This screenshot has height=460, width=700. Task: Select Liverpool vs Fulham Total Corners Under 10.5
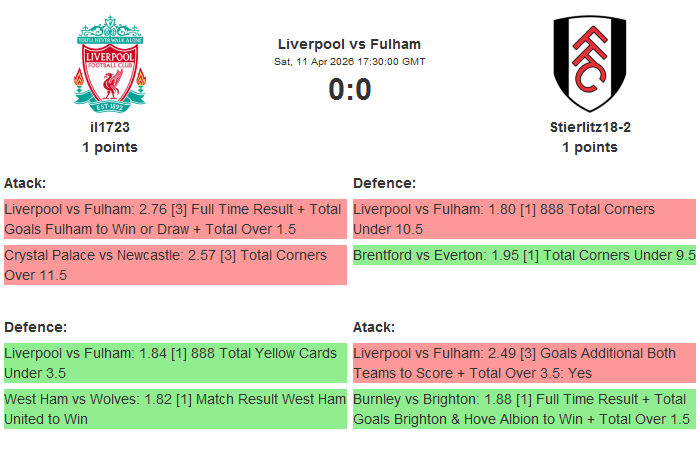click(x=523, y=219)
